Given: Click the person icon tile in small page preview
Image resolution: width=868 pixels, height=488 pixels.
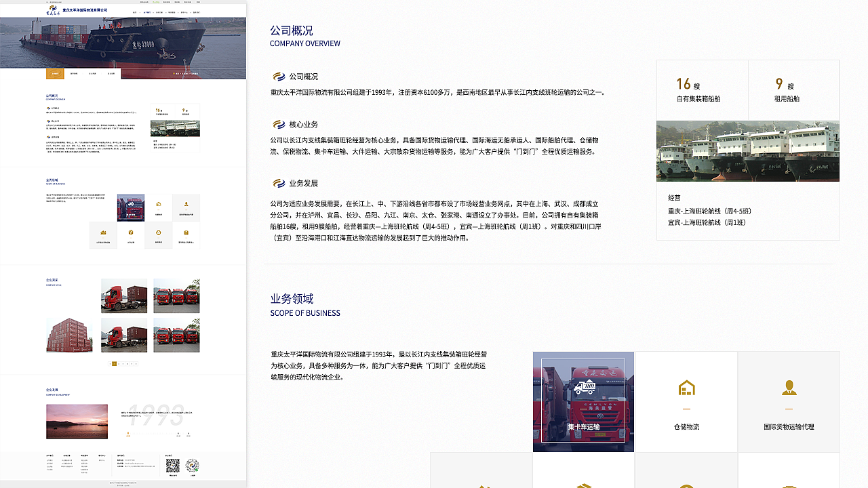Looking at the screenshot, I should (x=186, y=207).
